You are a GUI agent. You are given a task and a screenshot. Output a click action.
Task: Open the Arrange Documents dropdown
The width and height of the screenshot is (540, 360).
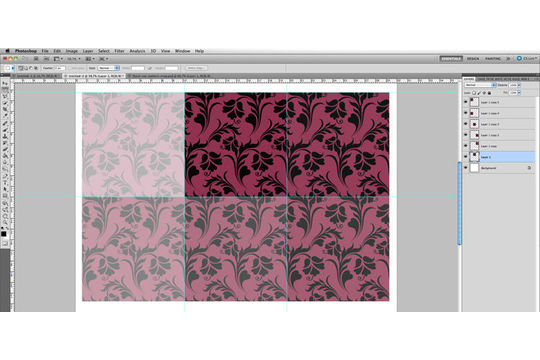pos(90,59)
